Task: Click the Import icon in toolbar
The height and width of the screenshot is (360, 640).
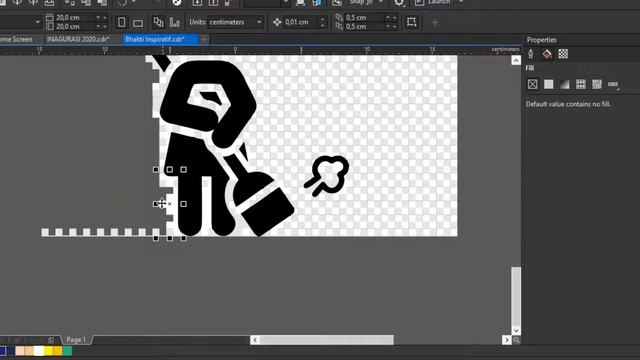Action: point(197,2)
